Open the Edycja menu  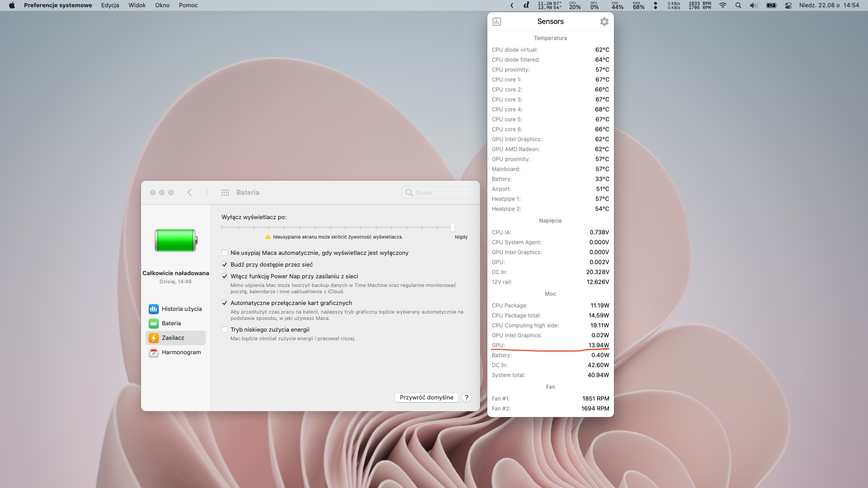coord(110,5)
